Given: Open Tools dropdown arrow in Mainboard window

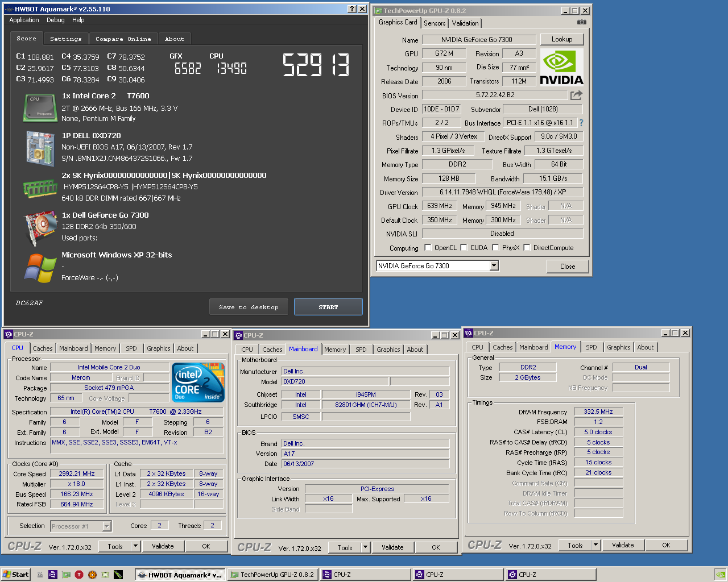Looking at the screenshot, I should pos(366,547).
